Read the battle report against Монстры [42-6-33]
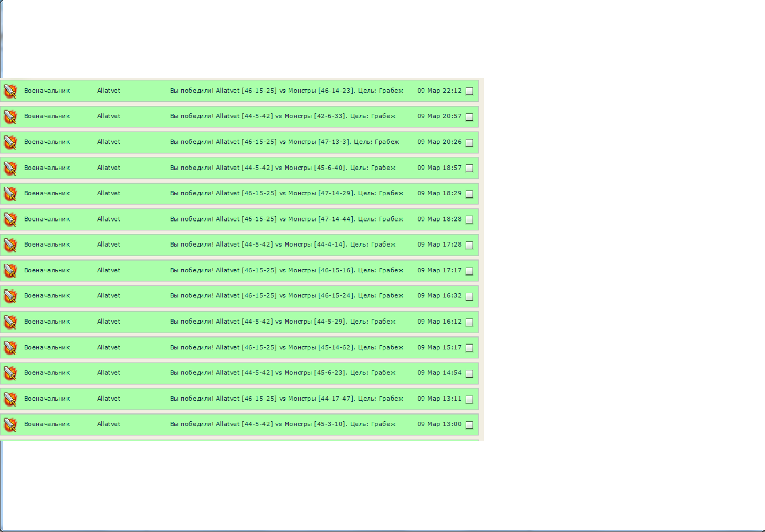 [x=282, y=116]
